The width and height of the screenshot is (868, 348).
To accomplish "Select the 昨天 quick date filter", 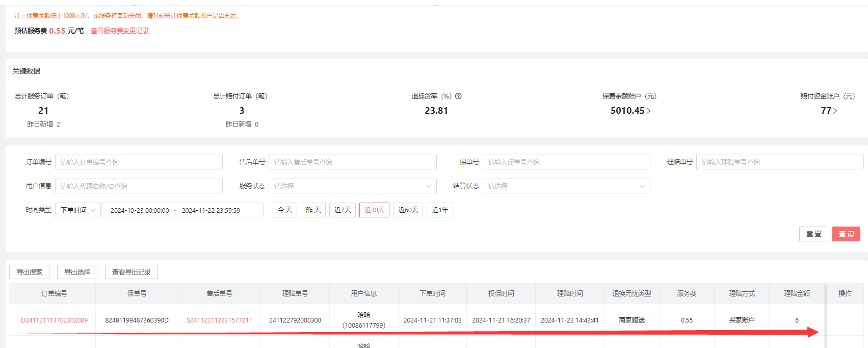I will 313,210.
